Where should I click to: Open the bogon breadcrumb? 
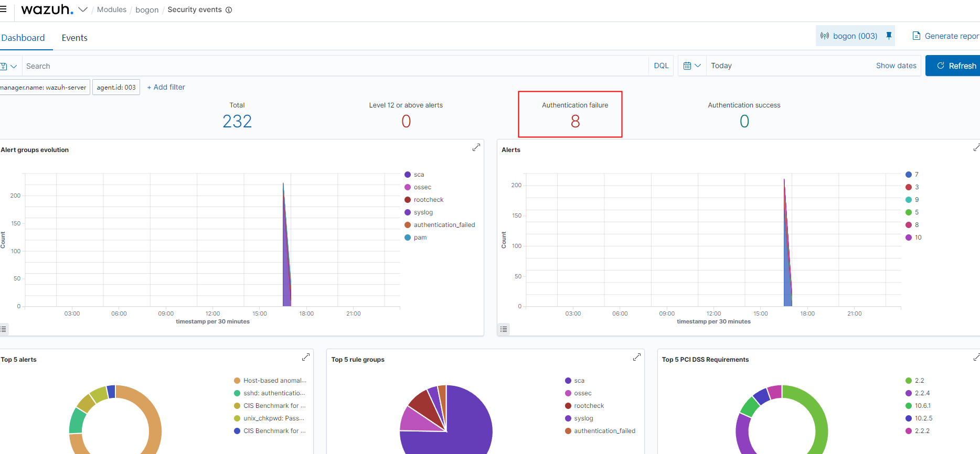click(x=147, y=10)
